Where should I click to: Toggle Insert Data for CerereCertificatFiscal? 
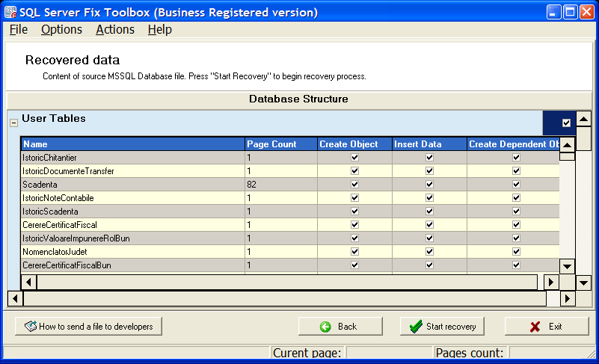pyautogui.click(x=429, y=224)
